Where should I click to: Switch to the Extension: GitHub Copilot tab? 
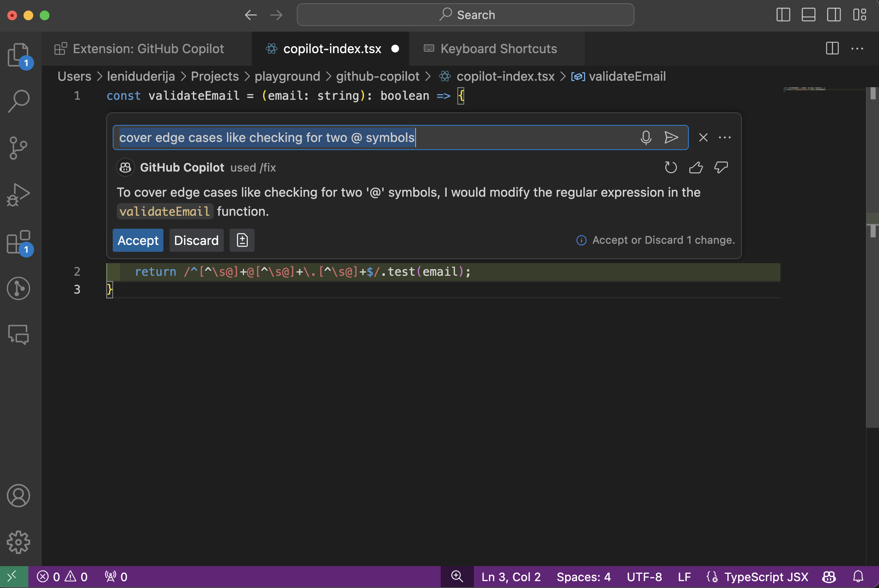[148, 49]
